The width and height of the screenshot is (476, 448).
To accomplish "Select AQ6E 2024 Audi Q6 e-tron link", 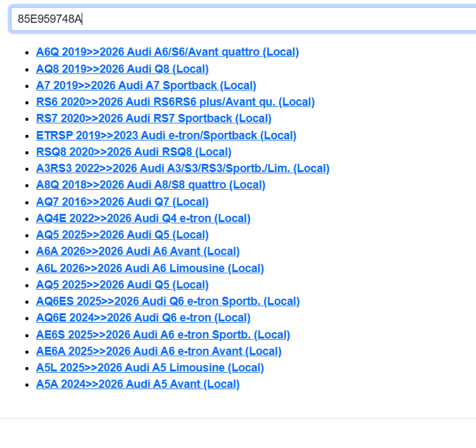I will coord(143,318).
